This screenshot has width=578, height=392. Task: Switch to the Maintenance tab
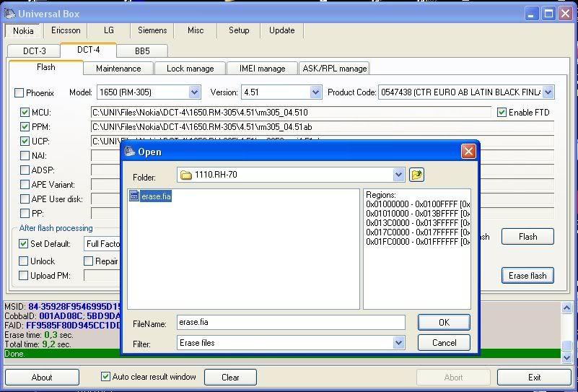point(118,69)
